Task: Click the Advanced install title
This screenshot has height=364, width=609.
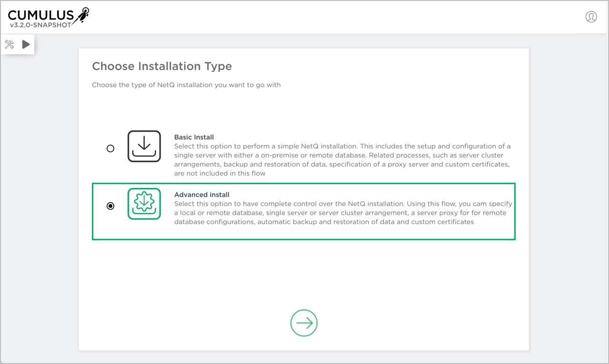Action: pos(202,195)
